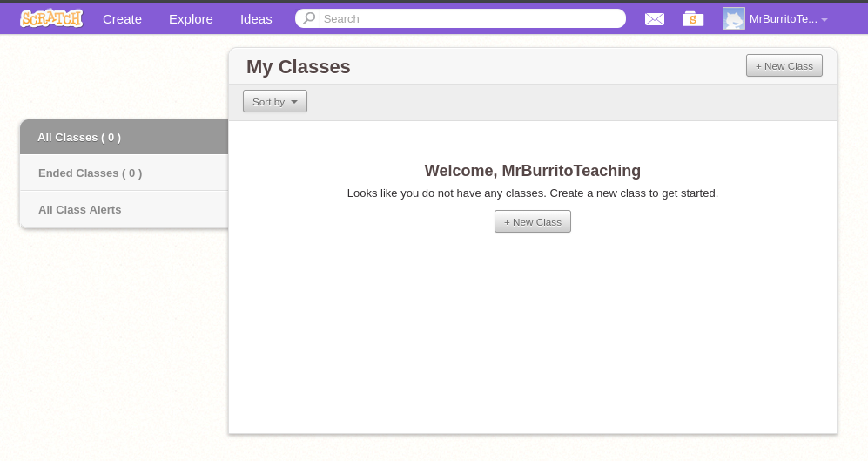The width and height of the screenshot is (868, 461).
Task: Click the search magnifying glass icon
Action: (309, 18)
